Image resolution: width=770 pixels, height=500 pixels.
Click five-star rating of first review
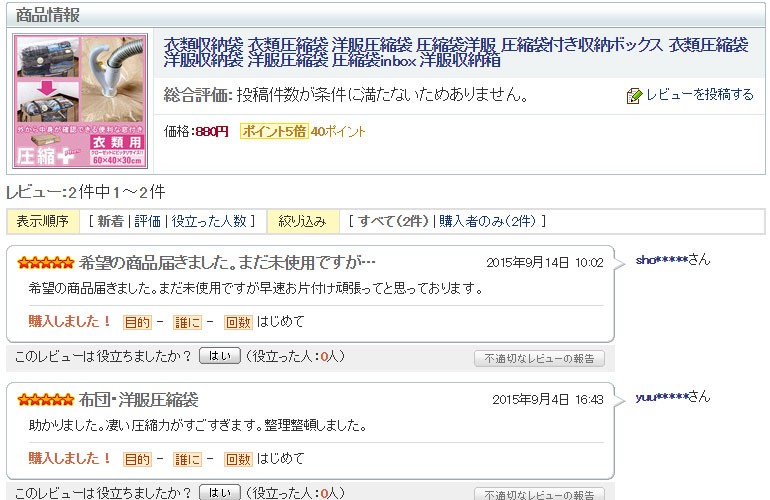click(x=46, y=263)
